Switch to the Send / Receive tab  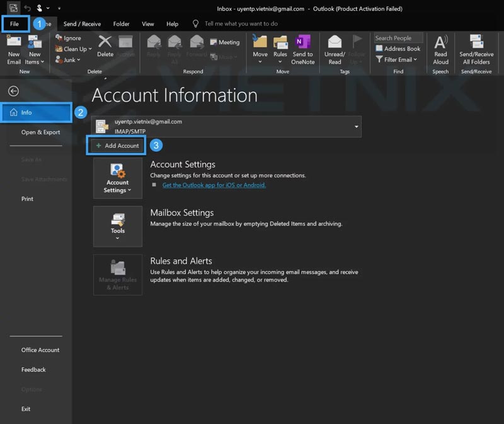click(x=82, y=24)
